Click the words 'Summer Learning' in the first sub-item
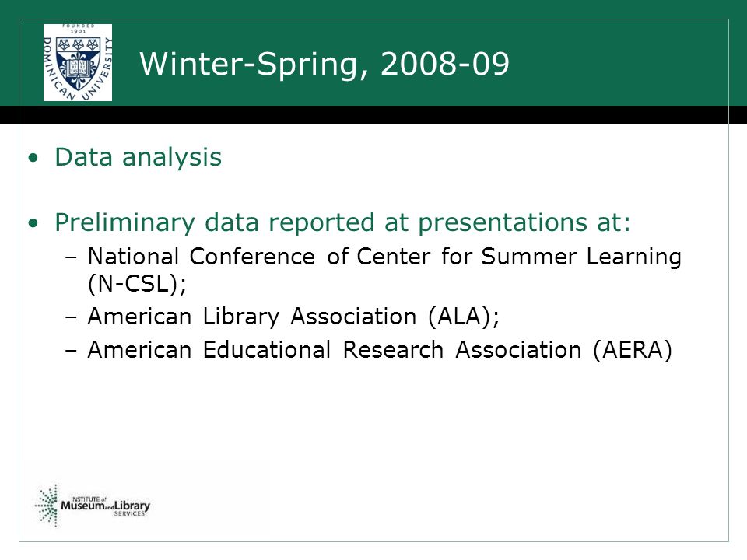This screenshot has height=560, width=747. coord(581,257)
